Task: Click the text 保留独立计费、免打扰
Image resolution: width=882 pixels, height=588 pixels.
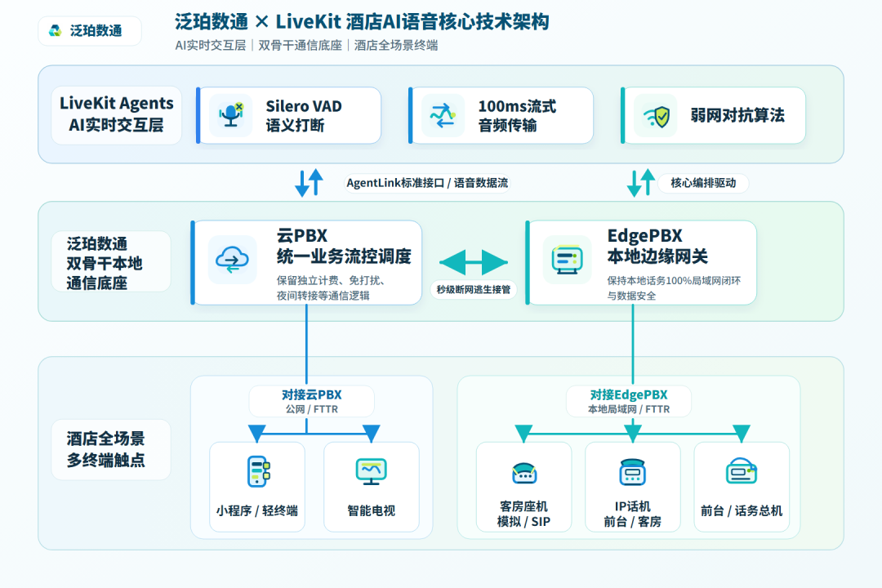Action: [330, 280]
